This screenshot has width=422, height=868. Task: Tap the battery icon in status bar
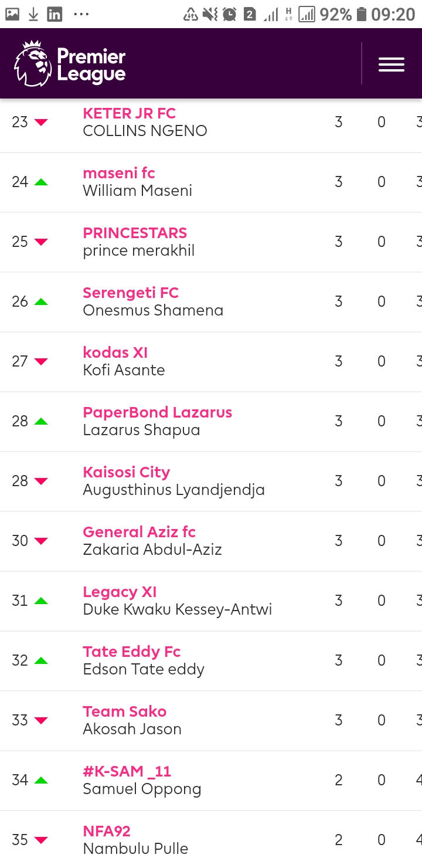(x=362, y=14)
